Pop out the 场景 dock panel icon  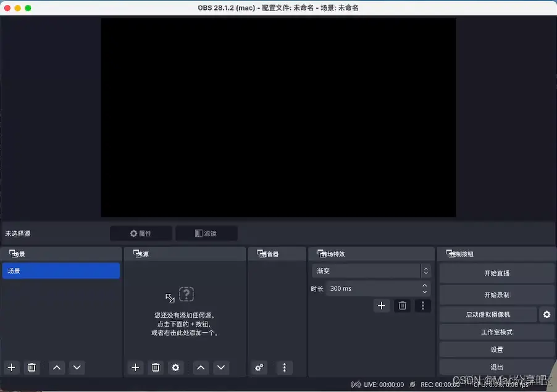coord(13,253)
